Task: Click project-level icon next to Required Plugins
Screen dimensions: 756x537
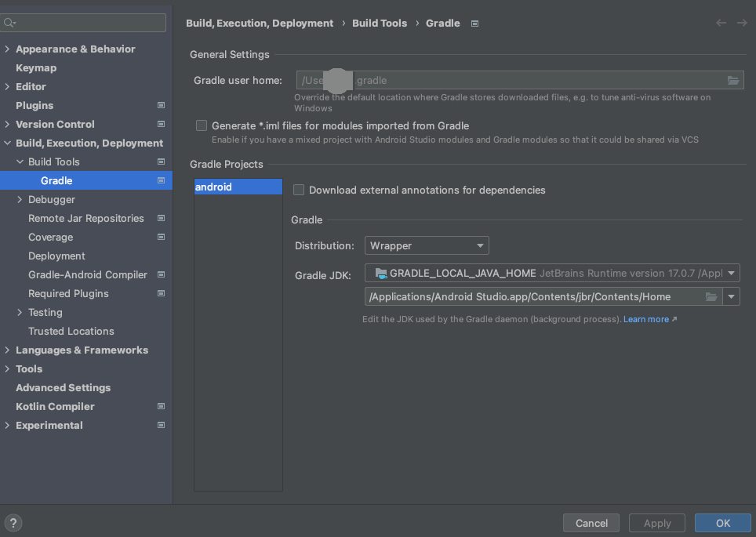Action: click(161, 293)
